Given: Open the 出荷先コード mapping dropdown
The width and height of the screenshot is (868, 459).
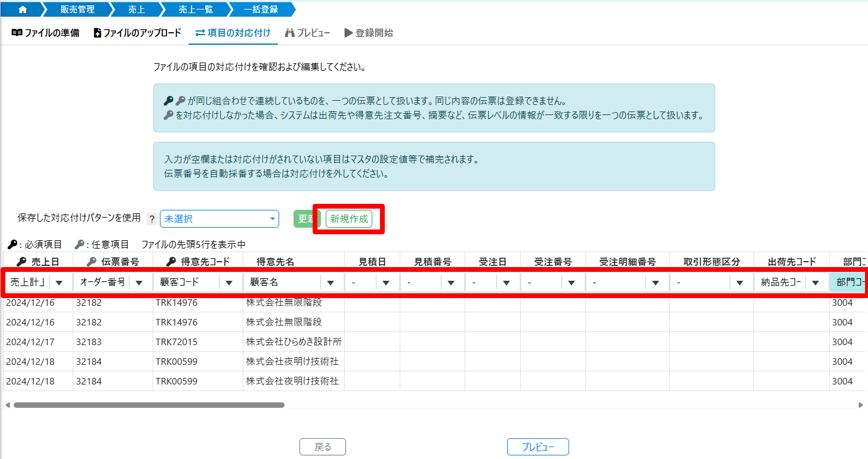Looking at the screenshot, I should pyautogui.click(x=815, y=283).
